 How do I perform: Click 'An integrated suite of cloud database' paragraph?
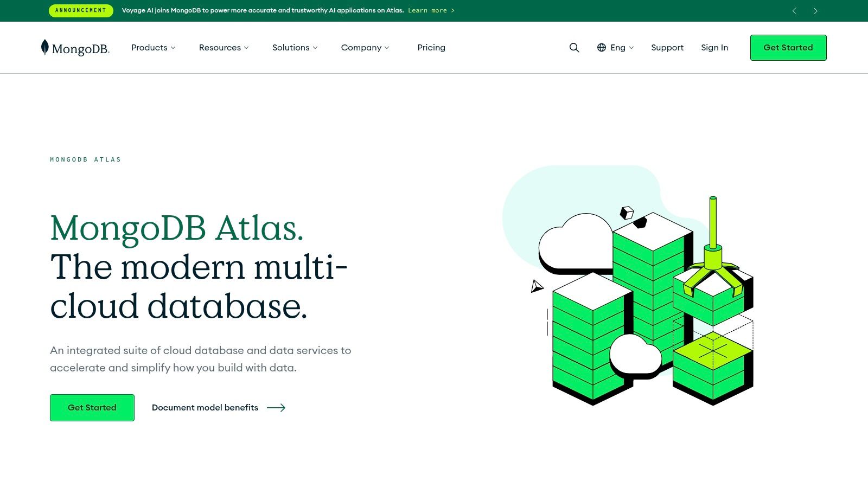[201, 359]
